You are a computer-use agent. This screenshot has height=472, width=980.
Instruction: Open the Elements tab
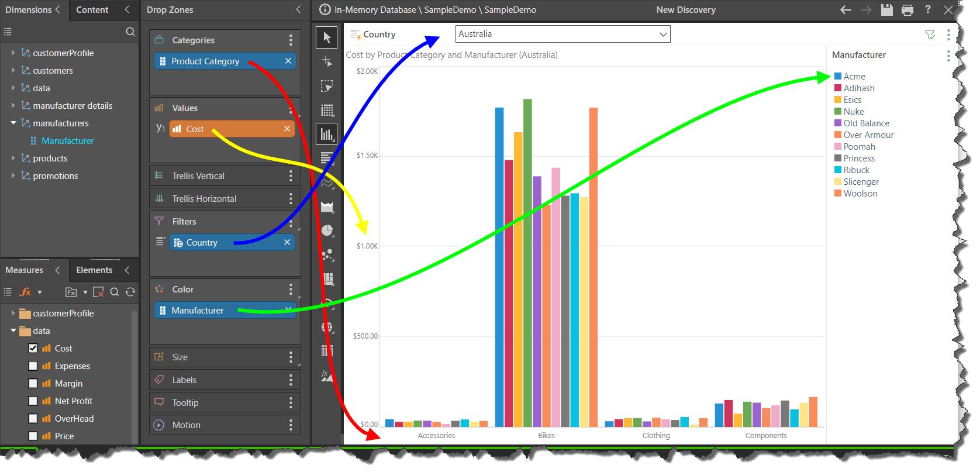94,270
